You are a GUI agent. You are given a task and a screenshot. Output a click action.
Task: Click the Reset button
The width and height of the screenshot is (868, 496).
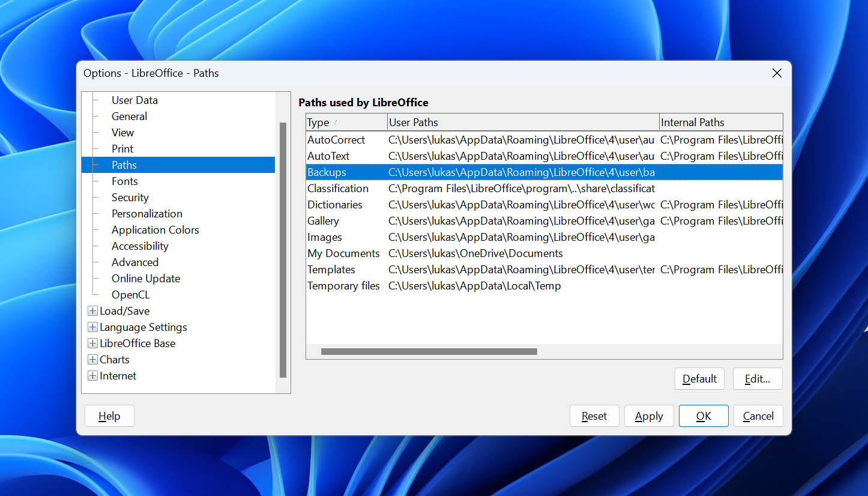coord(594,416)
